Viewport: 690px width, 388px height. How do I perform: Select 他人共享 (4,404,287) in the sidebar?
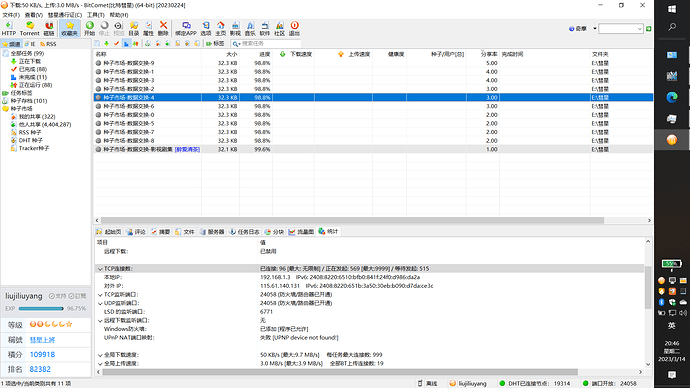pyautogui.click(x=45, y=124)
